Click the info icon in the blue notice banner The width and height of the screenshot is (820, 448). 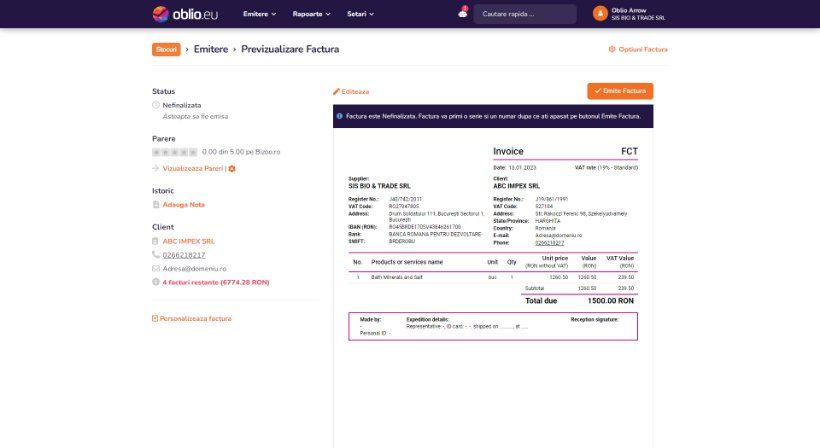pos(339,116)
